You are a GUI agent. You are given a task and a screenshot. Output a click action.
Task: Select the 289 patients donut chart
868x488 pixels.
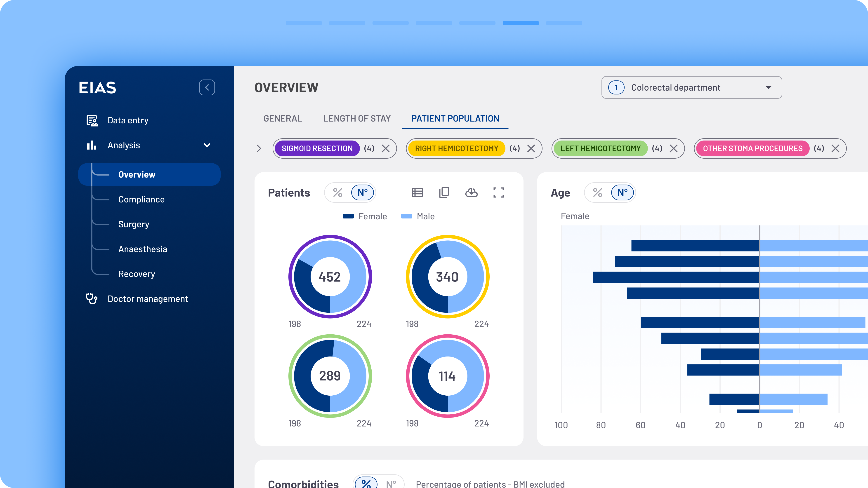pos(330,376)
